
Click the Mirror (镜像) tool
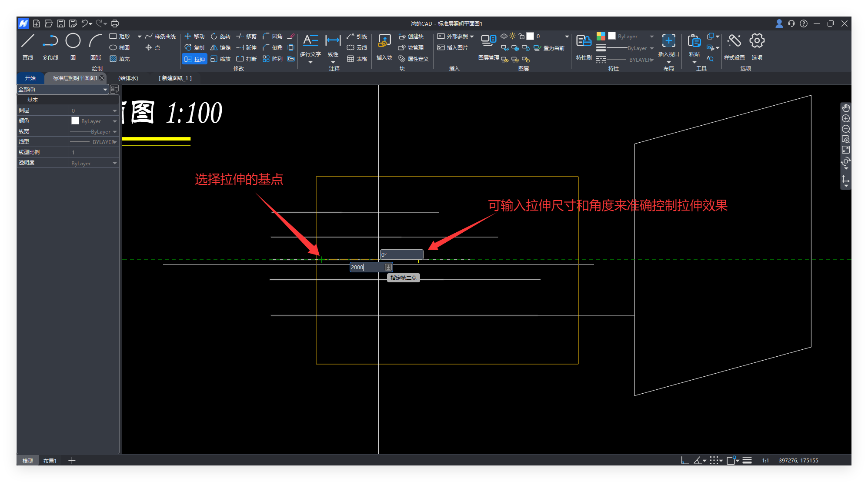point(220,48)
